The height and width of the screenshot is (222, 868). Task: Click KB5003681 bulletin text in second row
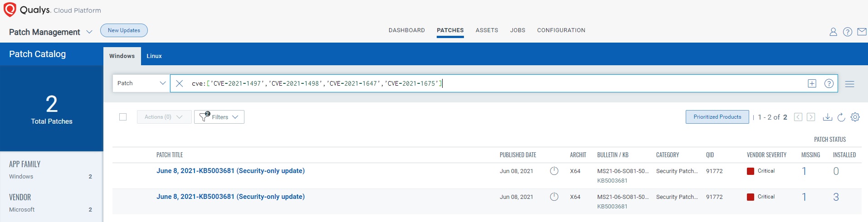[612, 207]
